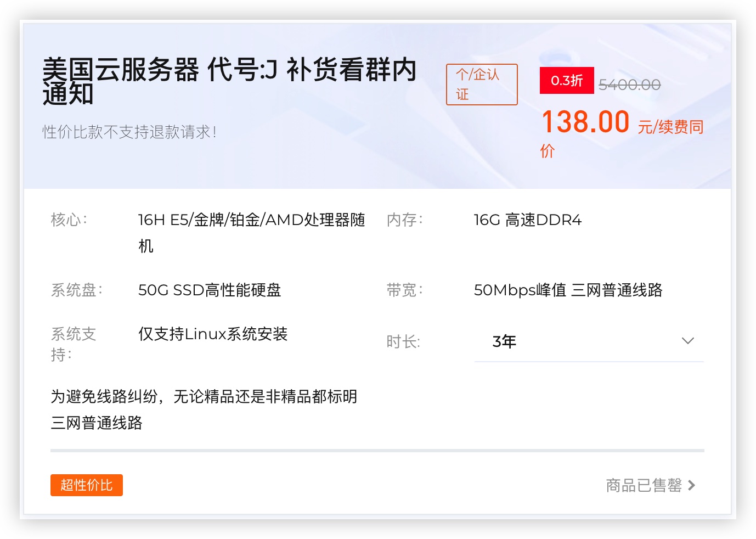The width and height of the screenshot is (756, 539).
Task: Click the 商品已售罄 link
Action: [644, 485]
